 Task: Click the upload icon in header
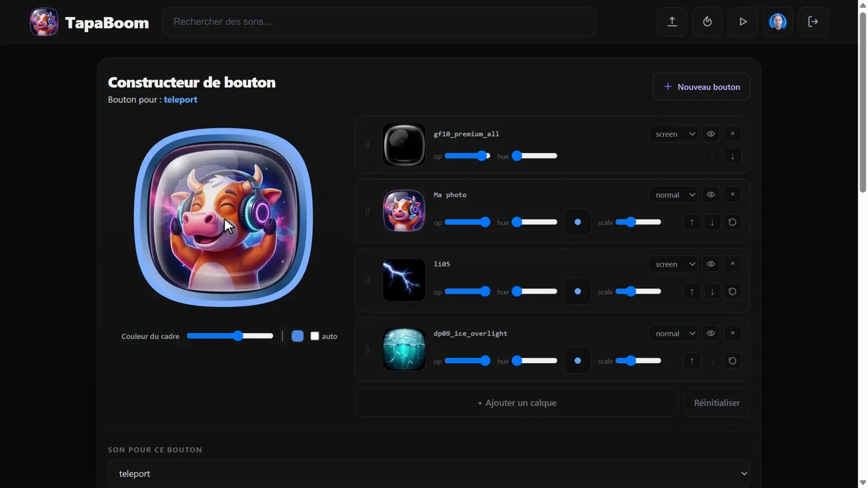671,22
